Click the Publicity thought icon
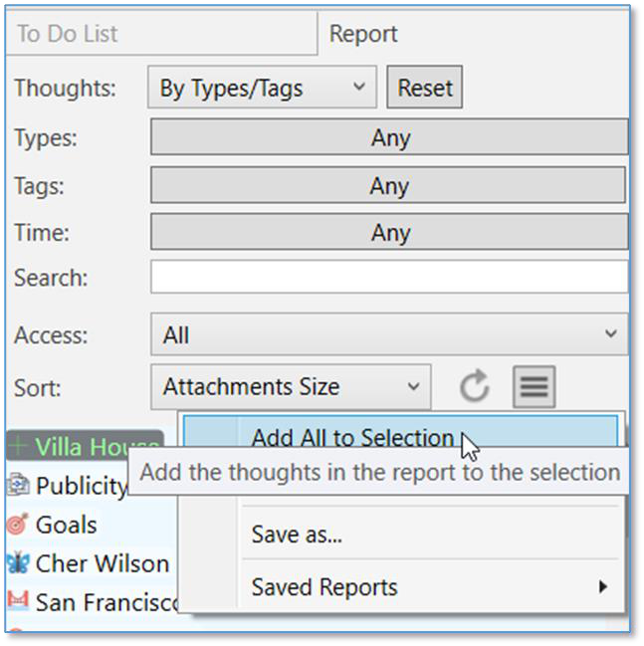Screen dimensions: 644x646 click(17, 486)
